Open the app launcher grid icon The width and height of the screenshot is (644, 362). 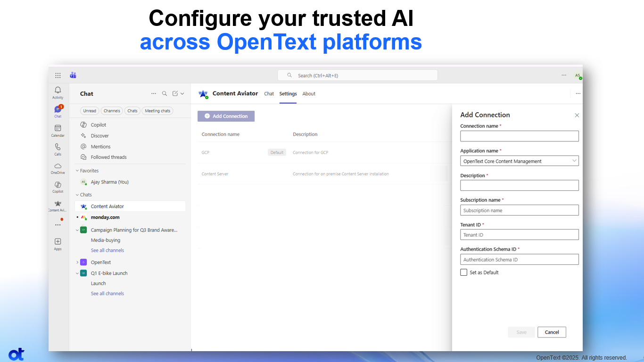[x=58, y=75]
